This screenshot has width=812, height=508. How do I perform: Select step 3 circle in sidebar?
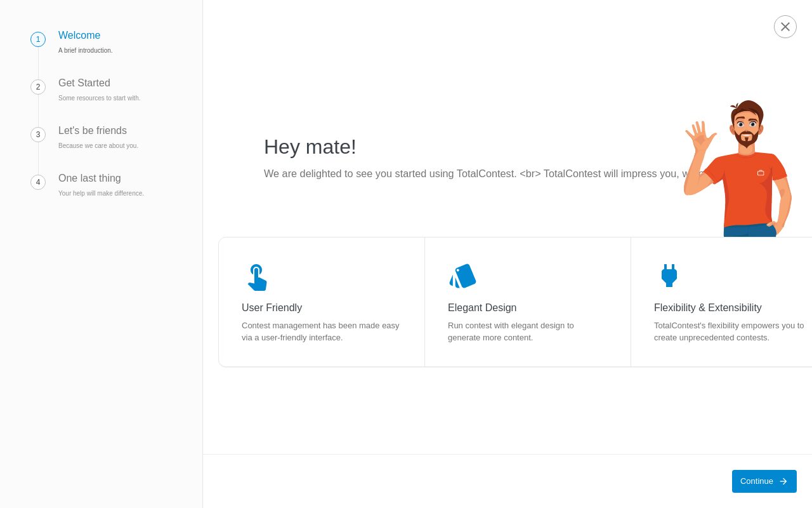pyautogui.click(x=38, y=135)
